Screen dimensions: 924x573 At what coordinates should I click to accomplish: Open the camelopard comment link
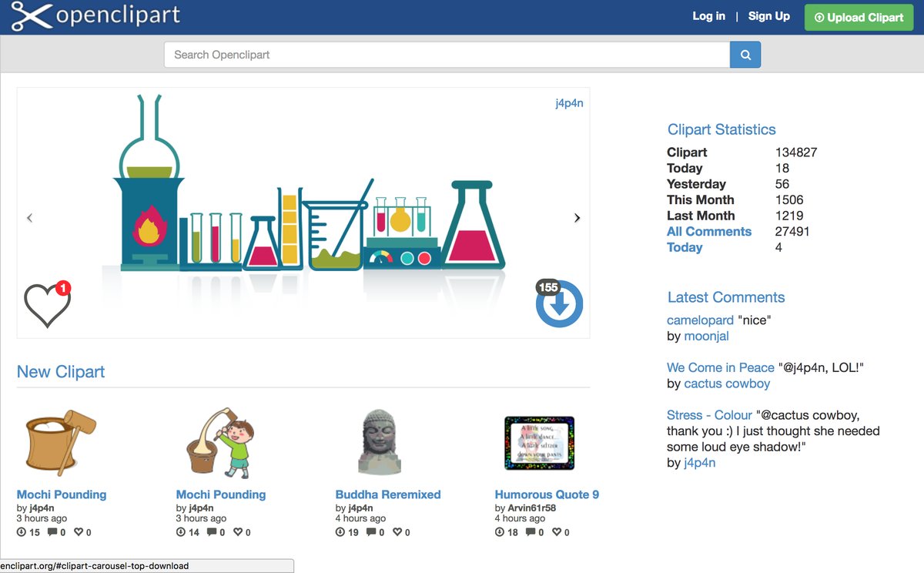tap(700, 320)
